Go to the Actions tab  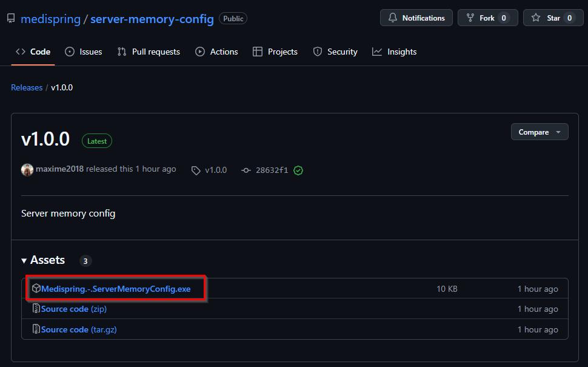click(x=216, y=52)
